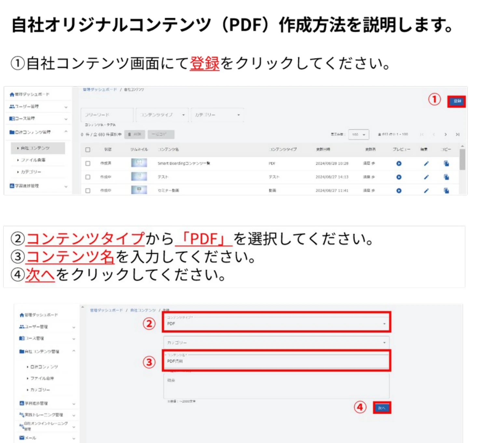Follow the 自社コンテンツ breadcrumb link on the form screen
This screenshot has width=504, height=443.
pos(143,310)
